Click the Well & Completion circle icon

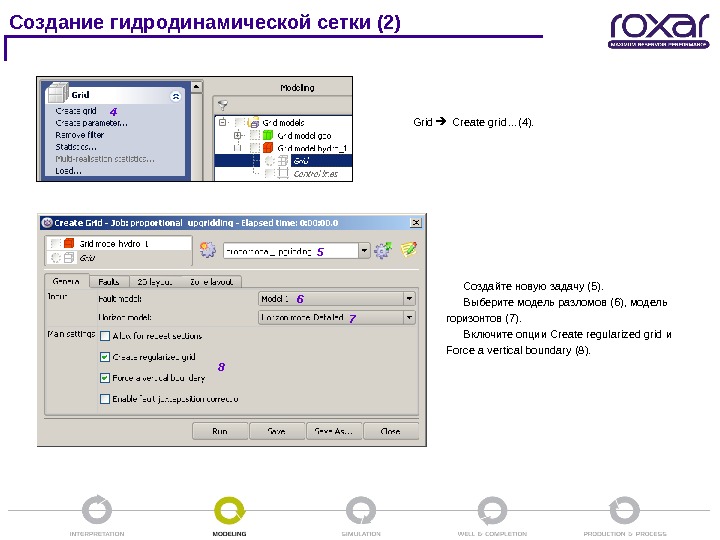(x=492, y=510)
